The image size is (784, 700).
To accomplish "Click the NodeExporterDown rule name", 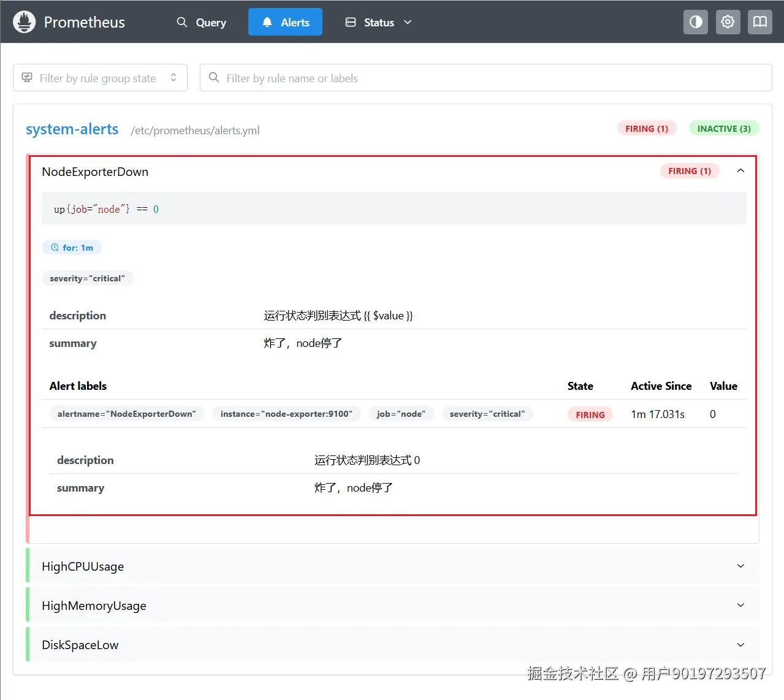I will point(95,172).
